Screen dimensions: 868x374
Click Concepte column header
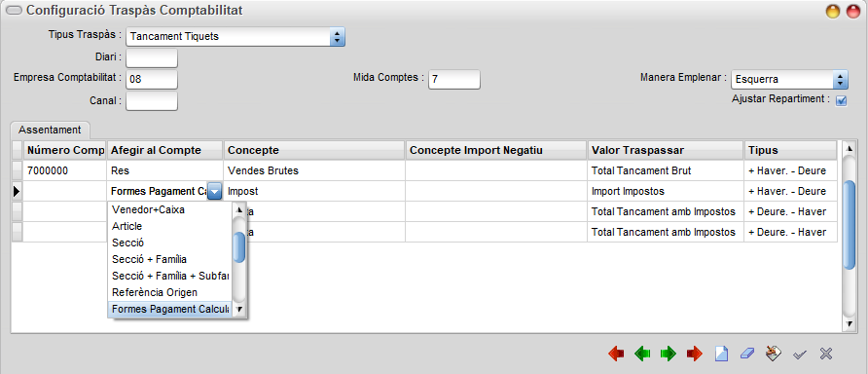(x=314, y=151)
